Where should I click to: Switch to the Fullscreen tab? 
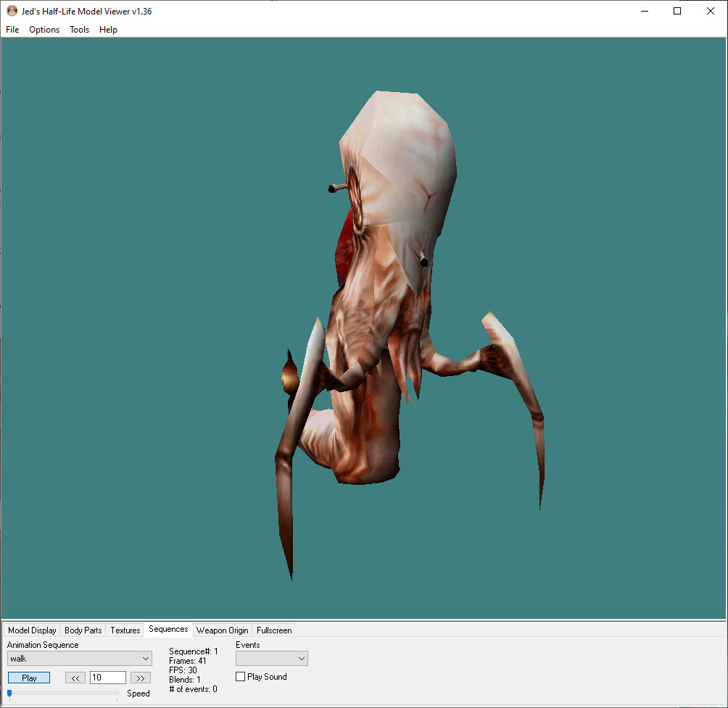[274, 630]
